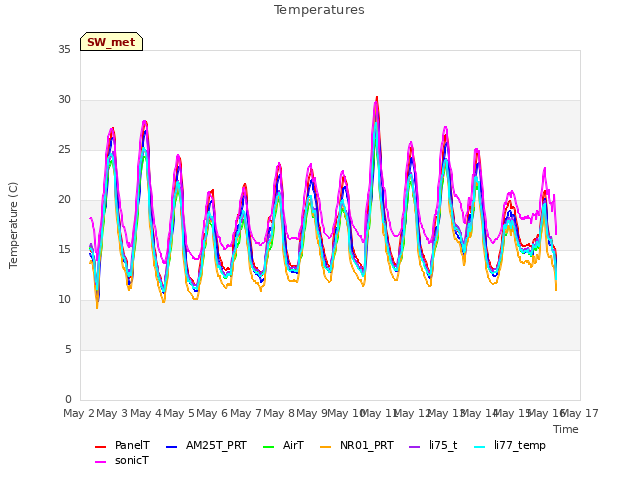This screenshot has height=480, width=640.
Task: Click the orange NR01_PRT legend color marker
Action: tap(325, 447)
